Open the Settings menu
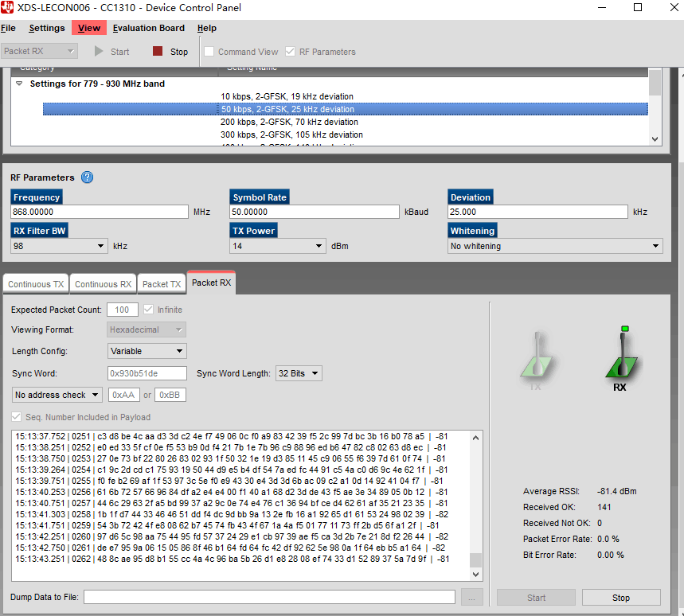Image resolution: width=684 pixels, height=616 pixels. click(47, 28)
